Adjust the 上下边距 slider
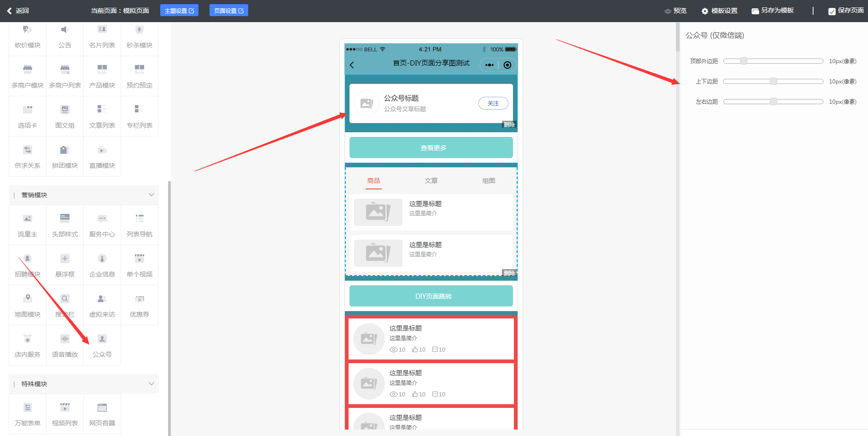The width and height of the screenshot is (868, 436). [773, 81]
